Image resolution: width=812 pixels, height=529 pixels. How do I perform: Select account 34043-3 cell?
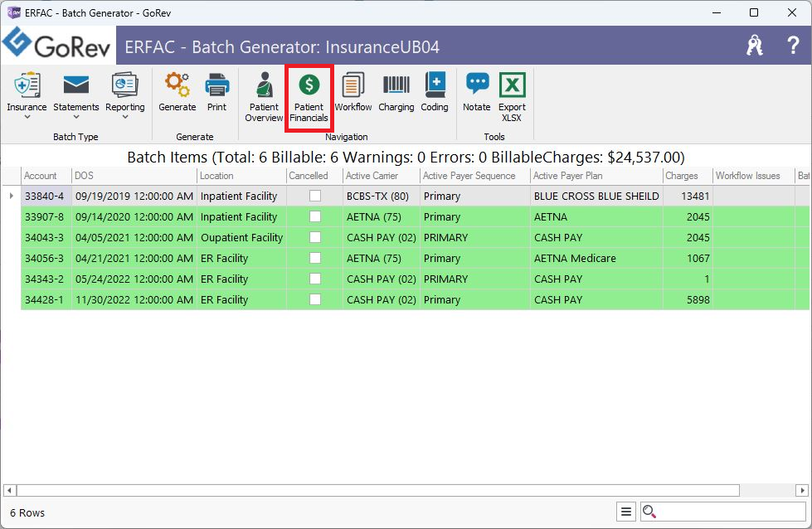pos(46,237)
